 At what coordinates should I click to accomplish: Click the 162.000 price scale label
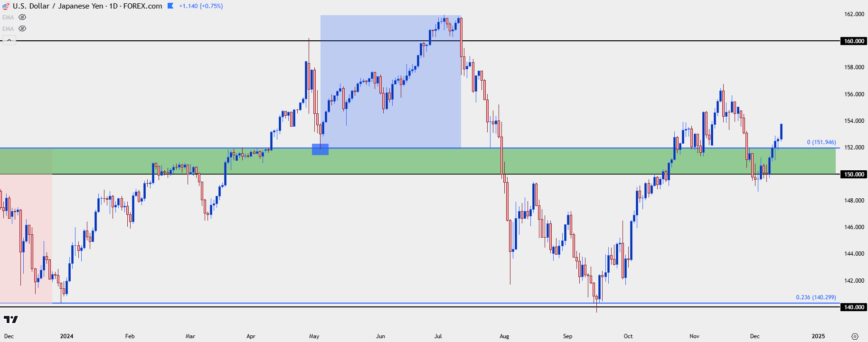point(854,14)
